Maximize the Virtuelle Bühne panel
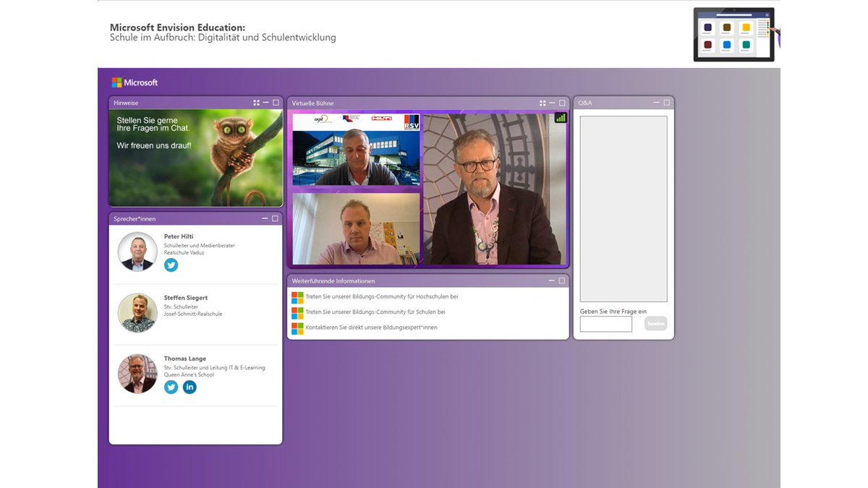This screenshot has height=488, width=868. (562, 103)
